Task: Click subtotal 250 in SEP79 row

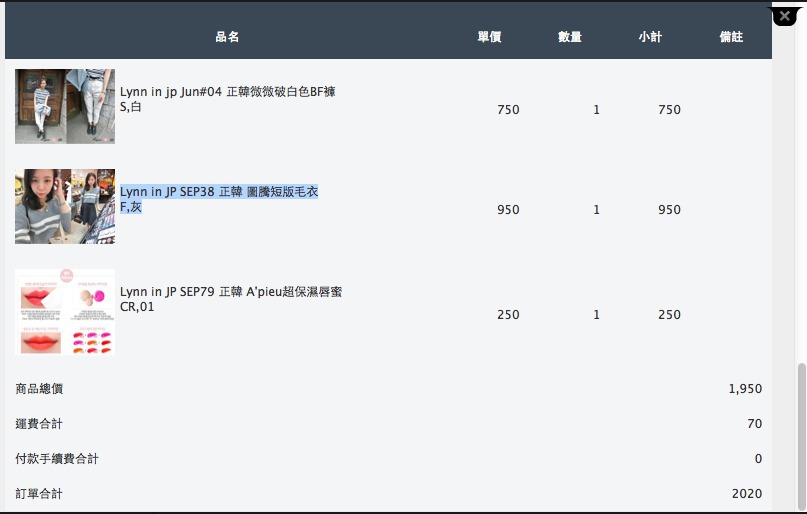Action: point(670,314)
